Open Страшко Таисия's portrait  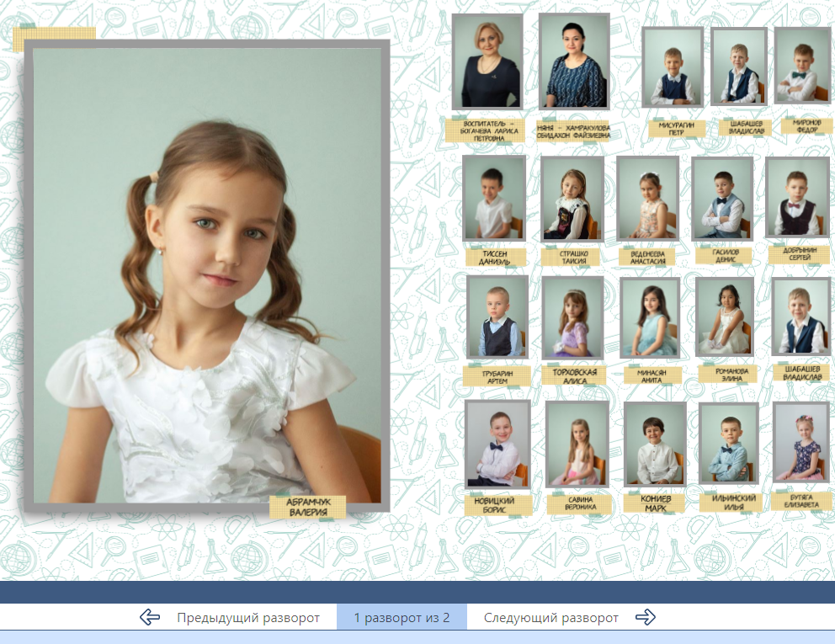click(x=572, y=199)
